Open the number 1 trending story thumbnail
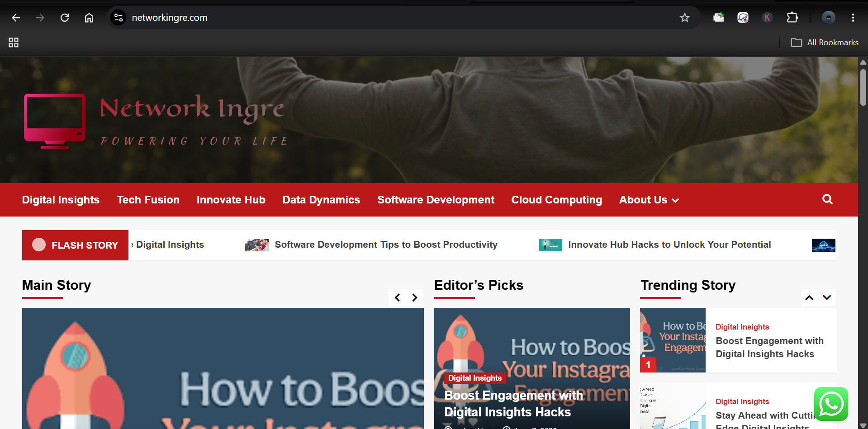This screenshot has width=868, height=429. pyautogui.click(x=673, y=340)
